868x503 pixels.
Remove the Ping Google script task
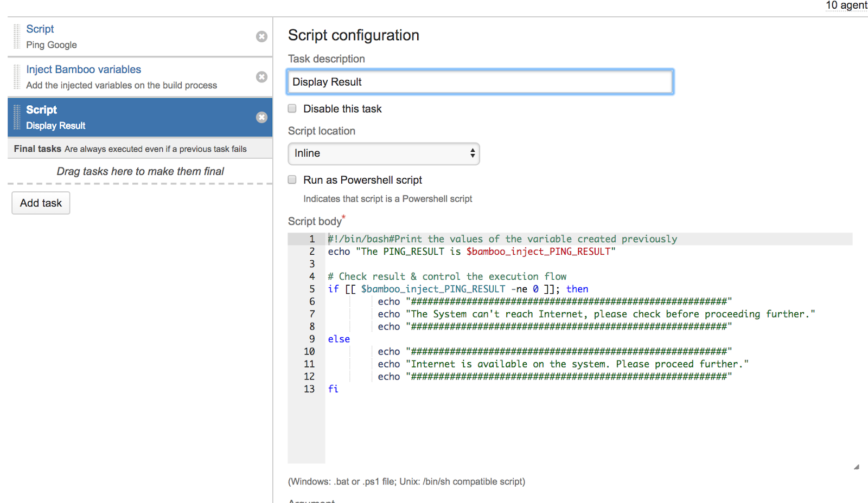pos(261,37)
